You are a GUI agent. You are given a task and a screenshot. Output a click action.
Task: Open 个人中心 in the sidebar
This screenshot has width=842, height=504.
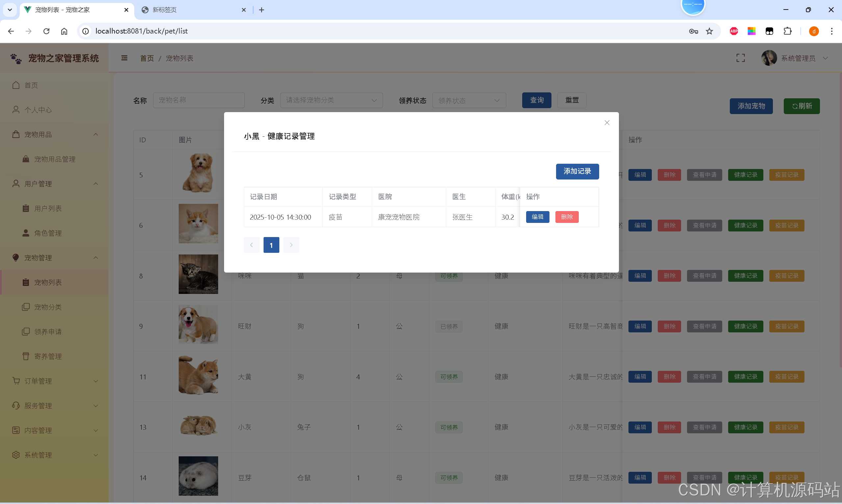click(x=54, y=110)
